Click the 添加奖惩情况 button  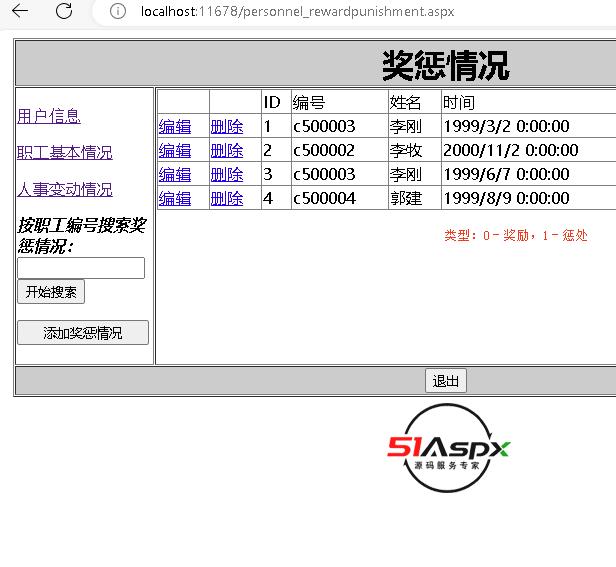tap(83, 333)
